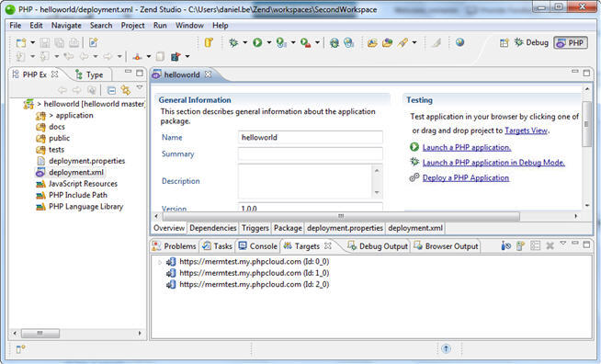Open the Debug Output view tab
601x364 pixels.
(378, 246)
